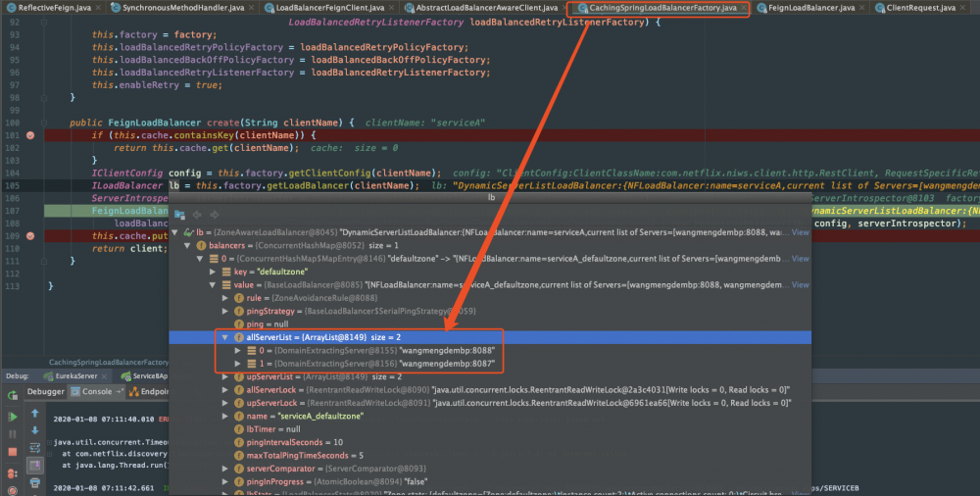Expand serverComparator node

coord(225,469)
